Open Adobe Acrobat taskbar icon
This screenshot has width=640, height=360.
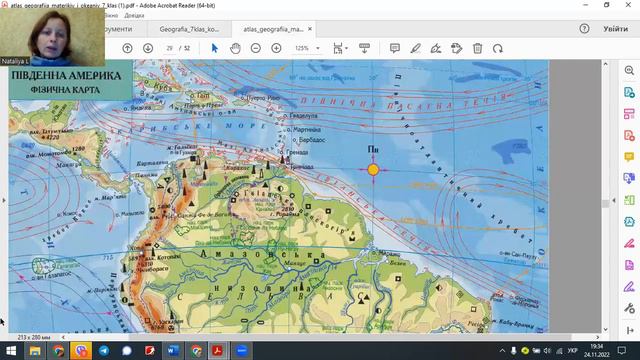[217, 351]
